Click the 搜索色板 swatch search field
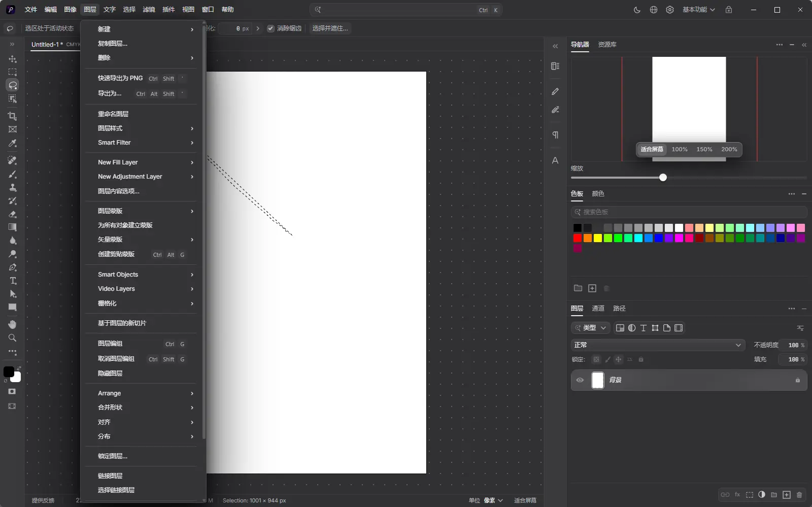The height and width of the screenshot is (507, 812). (689, 212)
